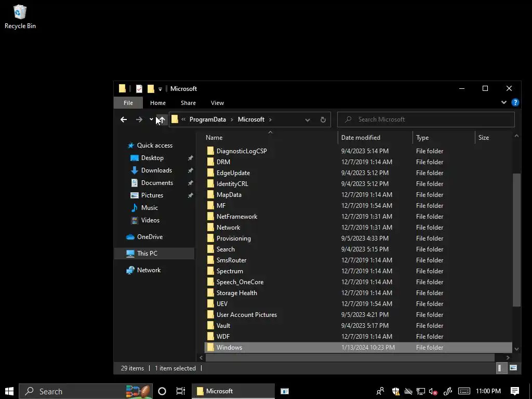Open the Windows Start menu

tap(9, 391)
